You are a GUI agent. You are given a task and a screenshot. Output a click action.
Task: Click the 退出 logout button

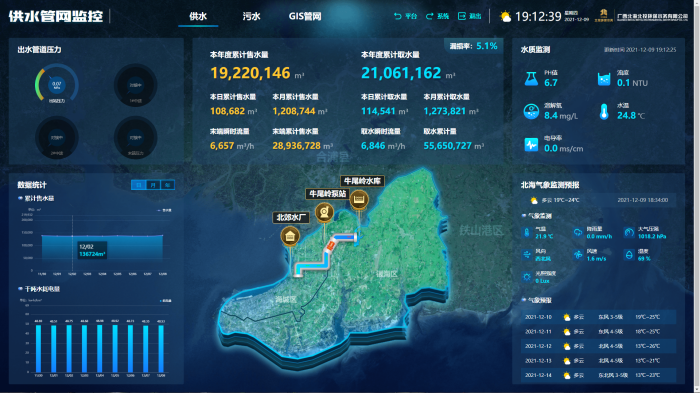click(470, 16)
